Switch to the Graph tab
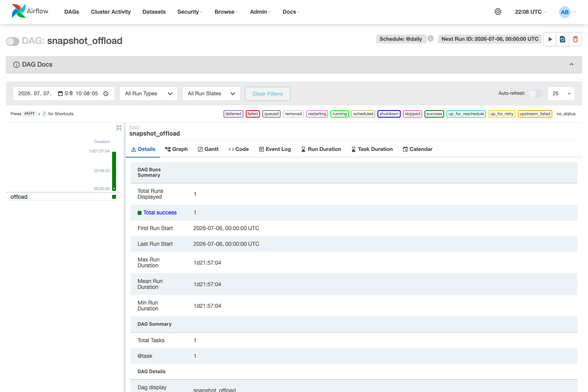The width and height of the screenshot is (588, 392). coord(176,149)
